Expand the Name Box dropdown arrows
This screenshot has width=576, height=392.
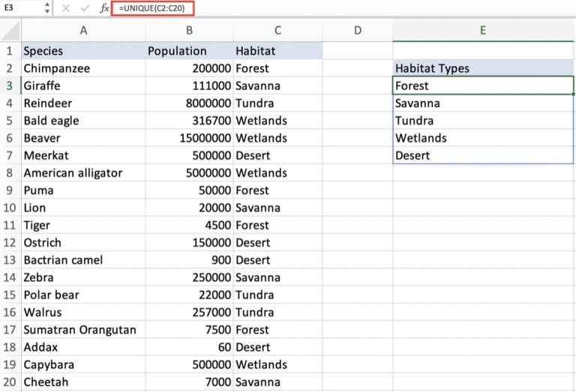click(x=47, y=8)
